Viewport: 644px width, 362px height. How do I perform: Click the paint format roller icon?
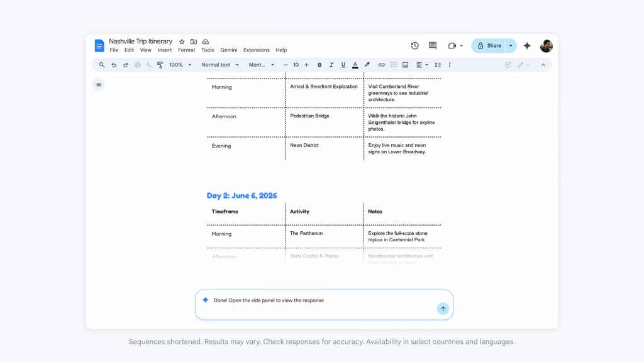coord(160,65)
